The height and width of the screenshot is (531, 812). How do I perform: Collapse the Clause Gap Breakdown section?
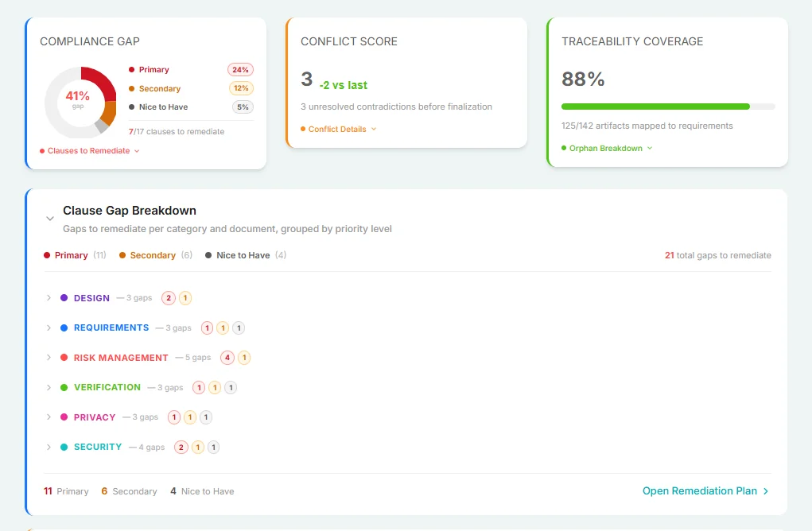coord(50,218)
